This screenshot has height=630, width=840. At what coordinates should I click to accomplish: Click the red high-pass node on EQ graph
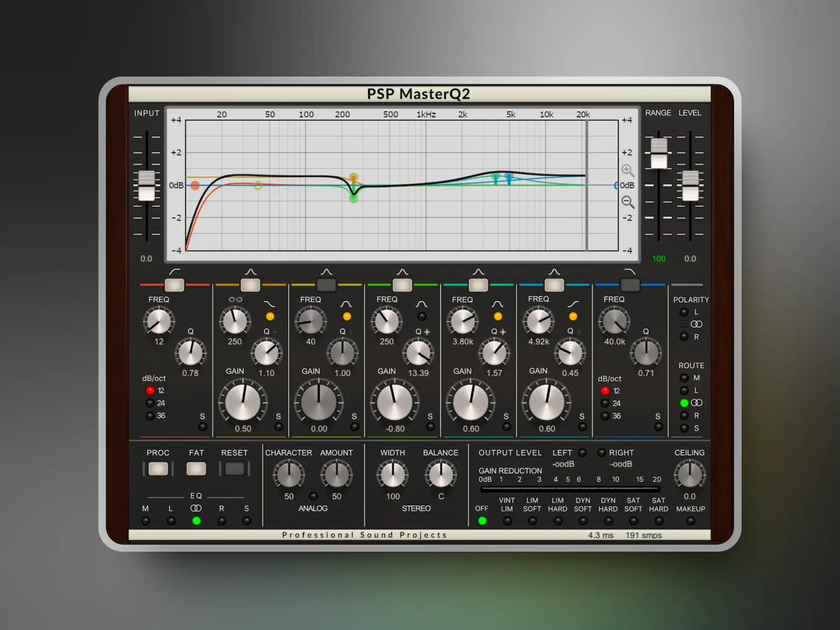[195, 185]
